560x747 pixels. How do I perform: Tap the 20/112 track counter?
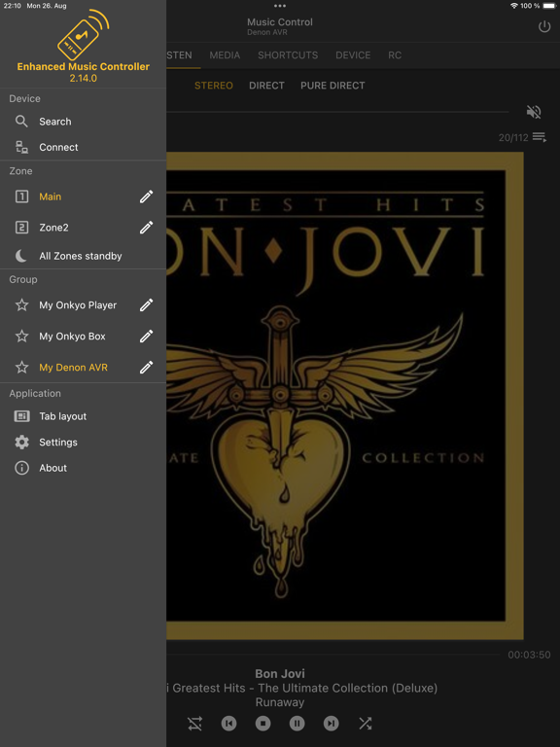[x=513, y=138]
